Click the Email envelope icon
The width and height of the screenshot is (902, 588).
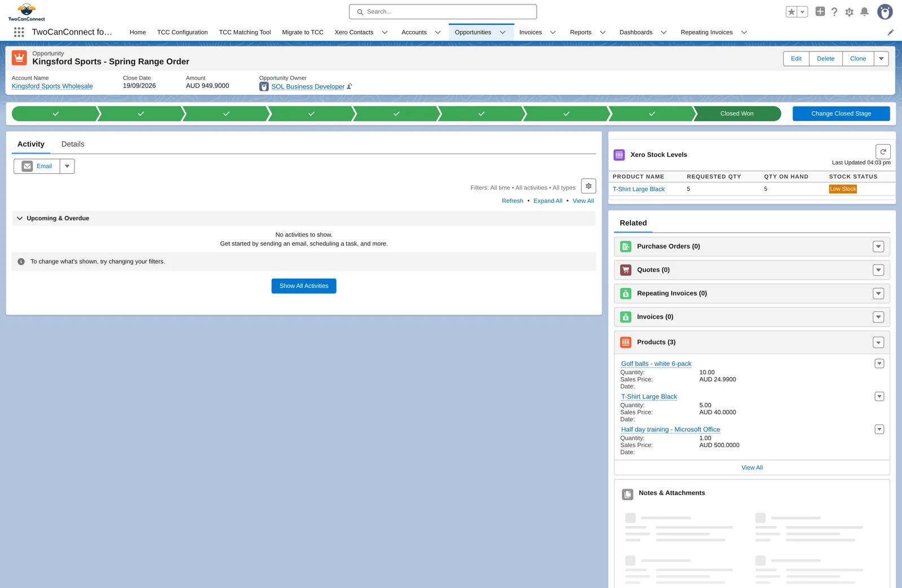point(27,166)
